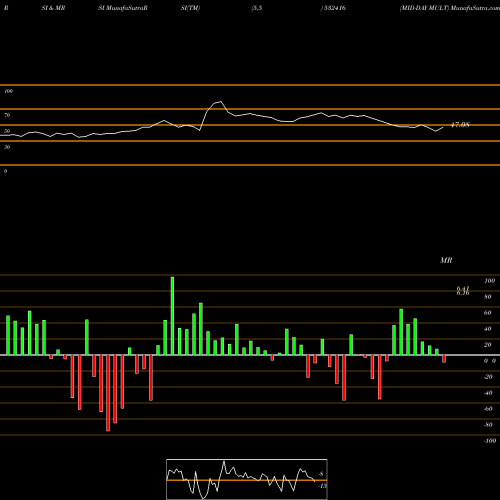Click the RSI value label 47.08

coord(460,125)
